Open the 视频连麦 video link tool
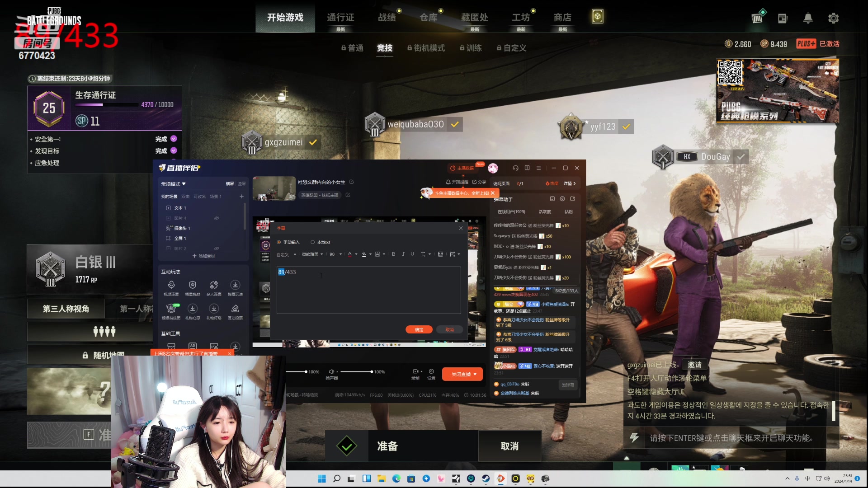The width and height of the screenshot is (868, 488). [171, 285]
